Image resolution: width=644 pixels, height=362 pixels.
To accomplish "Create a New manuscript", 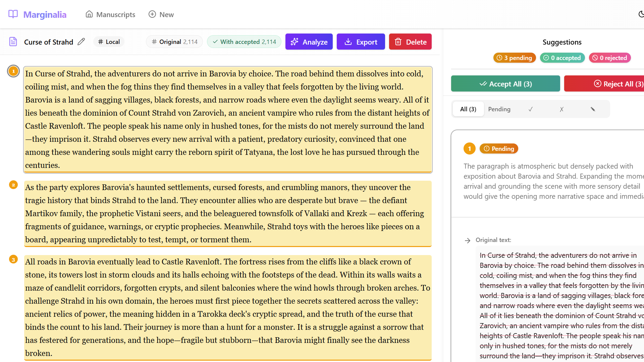I will 161,14.
